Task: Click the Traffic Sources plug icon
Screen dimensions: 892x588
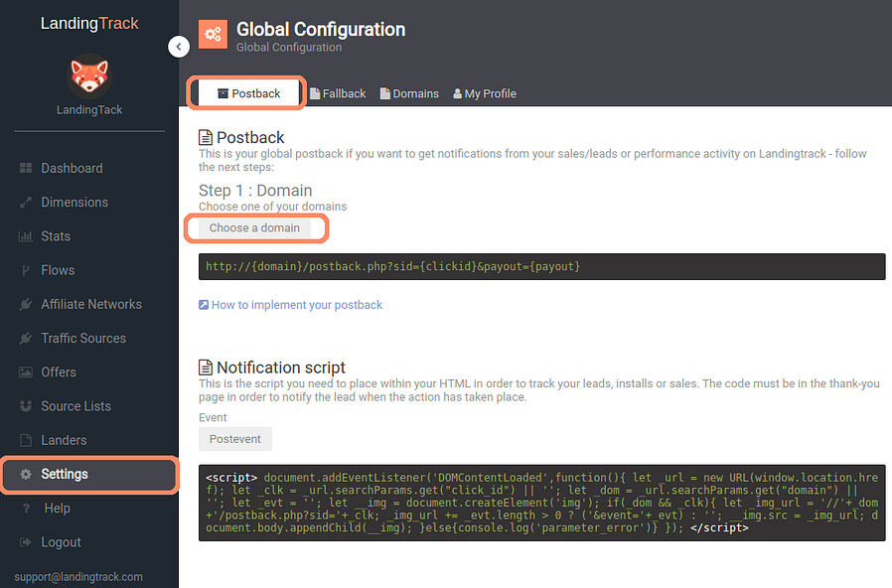Action: pyautogui.click(x=26, y=339)
